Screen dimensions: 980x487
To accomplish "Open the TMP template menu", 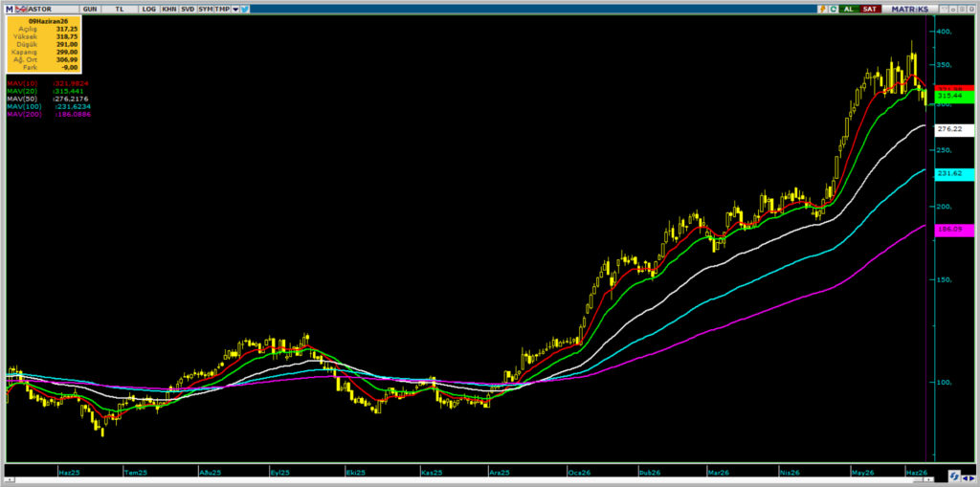I will (x=222, y=10).
